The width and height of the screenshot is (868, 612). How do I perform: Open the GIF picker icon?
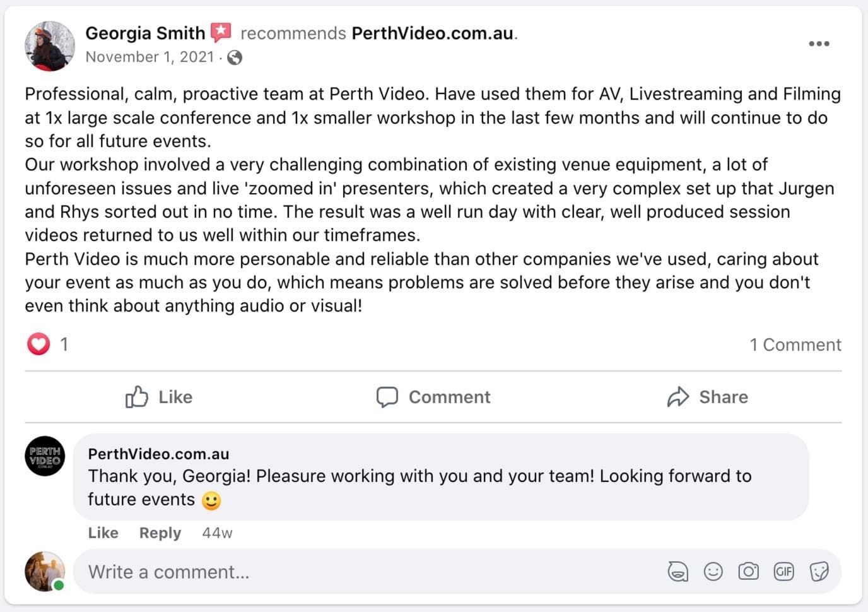(783, 572)
